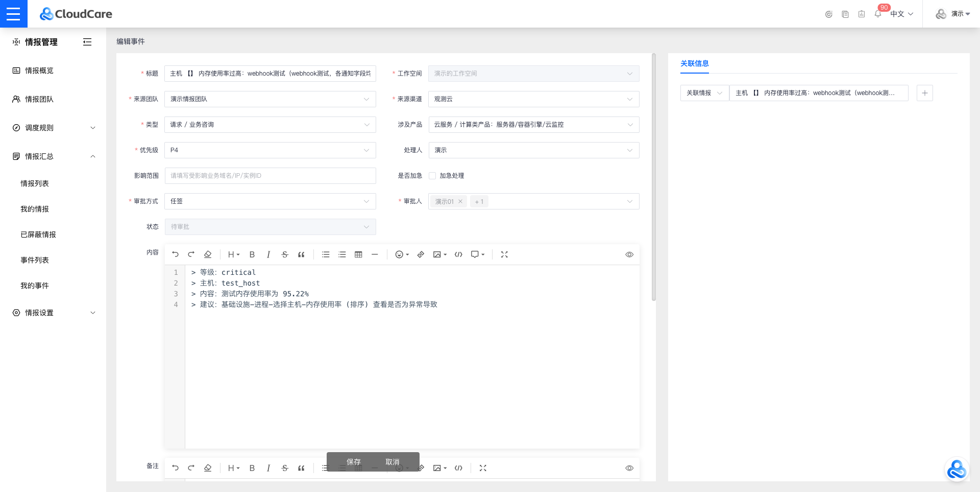Open the 优先级 dropdown showing P4
The width and height of the screenshot is (980, 492).
[270, 150]
